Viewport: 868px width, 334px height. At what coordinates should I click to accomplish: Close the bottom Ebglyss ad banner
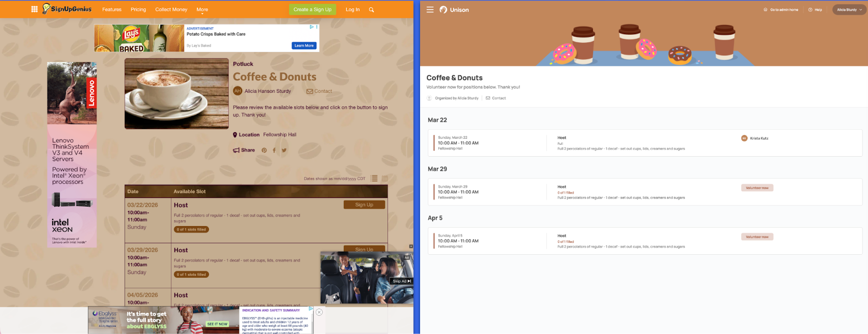pos(319,312)
